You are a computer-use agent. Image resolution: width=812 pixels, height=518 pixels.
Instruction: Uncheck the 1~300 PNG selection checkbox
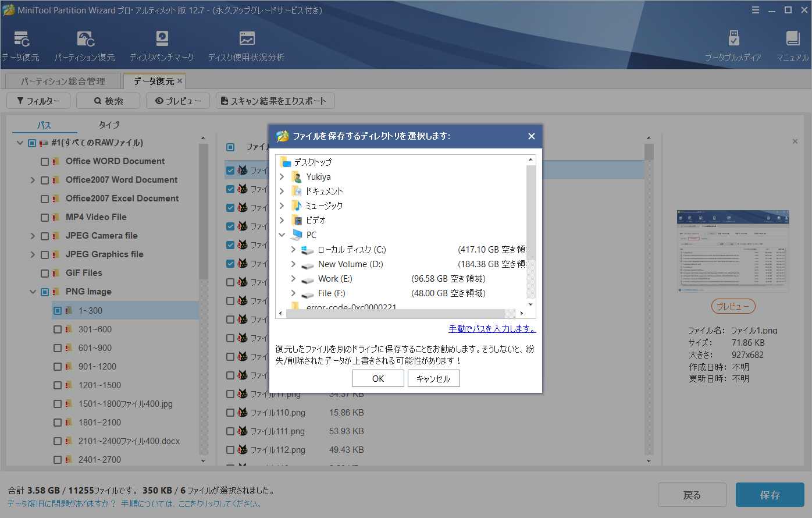click(56, 310)
